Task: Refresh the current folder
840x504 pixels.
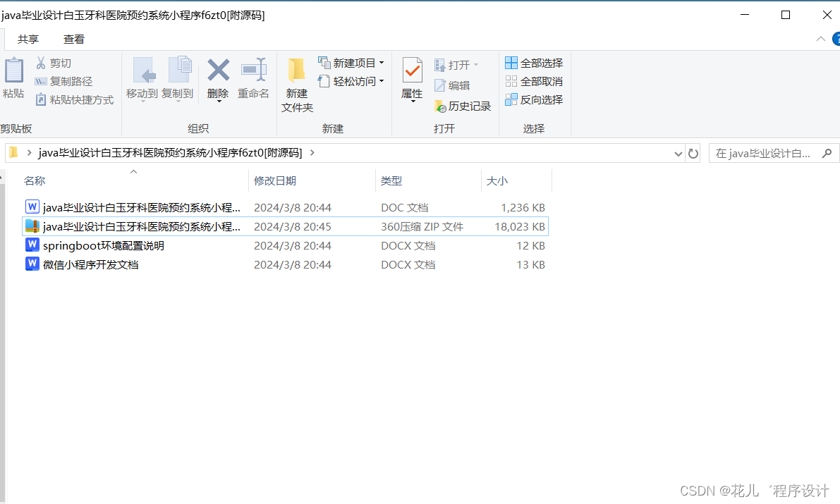Action: point(693,154)
